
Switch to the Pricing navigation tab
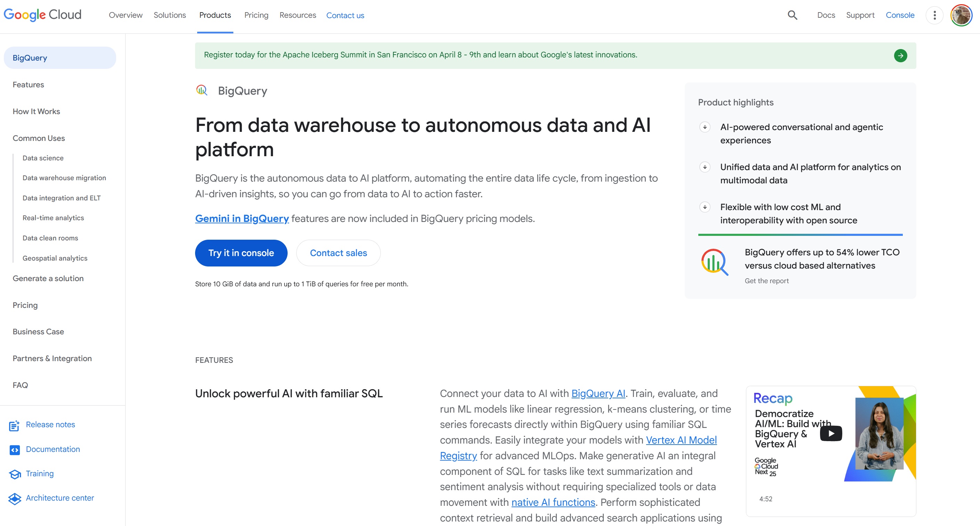pyautogui.click(x=256, y=15)
